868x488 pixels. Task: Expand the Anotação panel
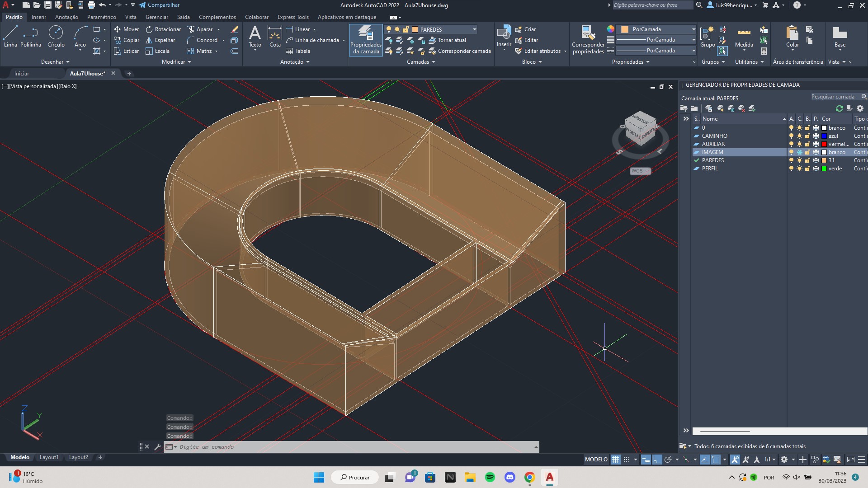(x=295, y=62)
